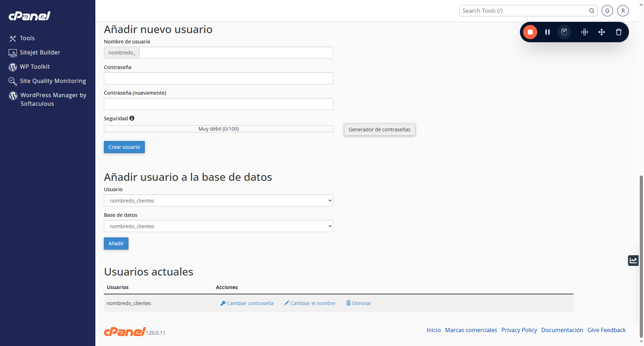Click the move arrows icon in recording toolbar
This screenshot has height=346, width=644.
(601, 32)
